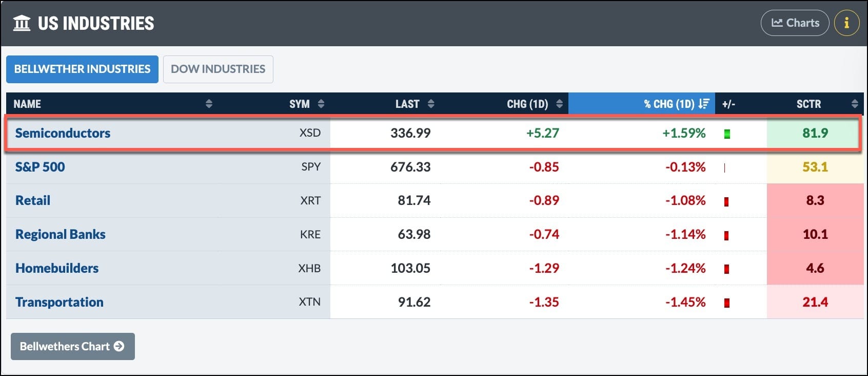The height and width of the screenshot is (376, 868).
Task: Click the yellow info icon
Action: coord(846,23)
